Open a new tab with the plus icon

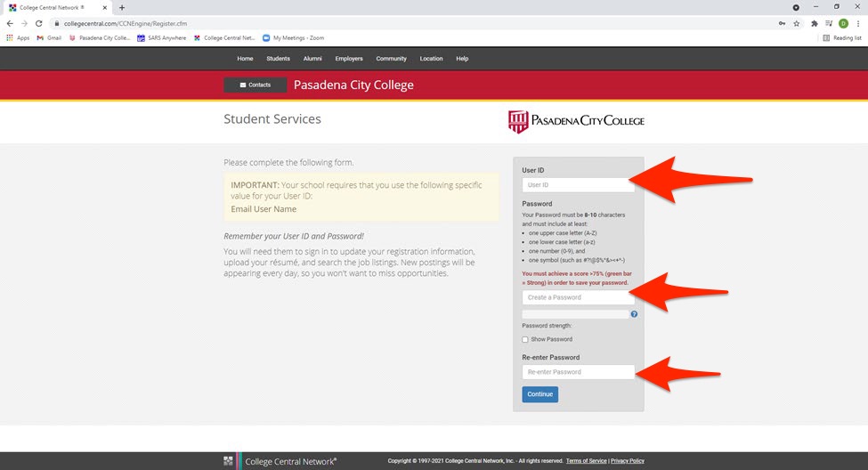tap(122, 8)
